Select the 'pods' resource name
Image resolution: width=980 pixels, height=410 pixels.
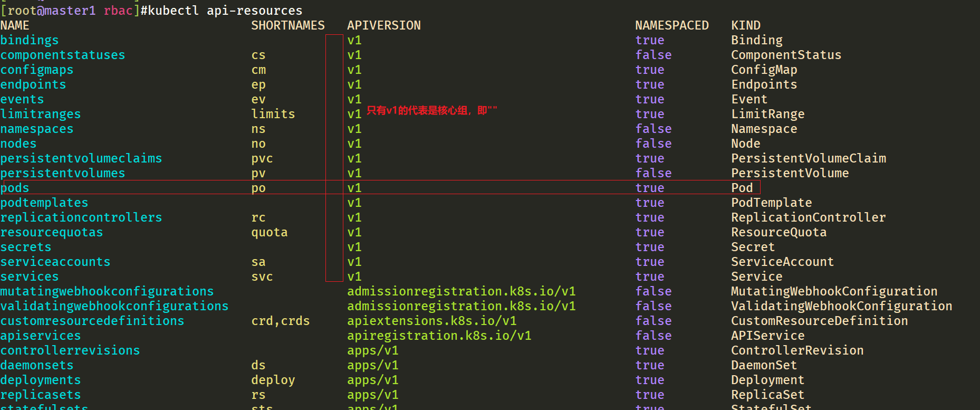click(x=15, y=188)
